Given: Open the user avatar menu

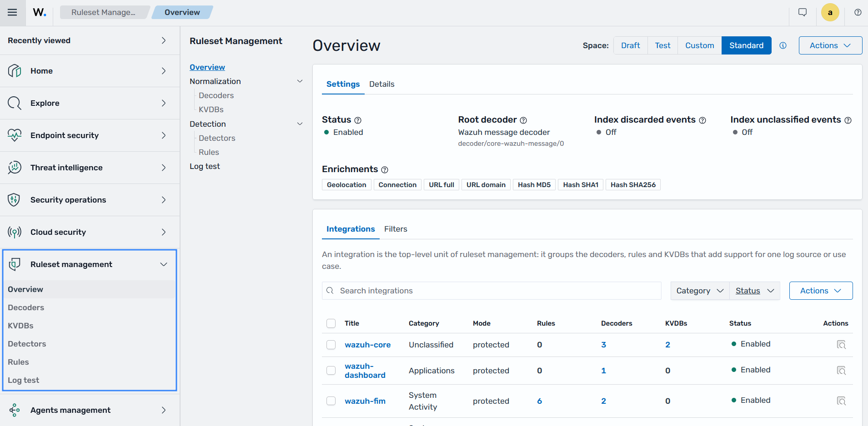Looking at the screenshot, I should 830,12.
